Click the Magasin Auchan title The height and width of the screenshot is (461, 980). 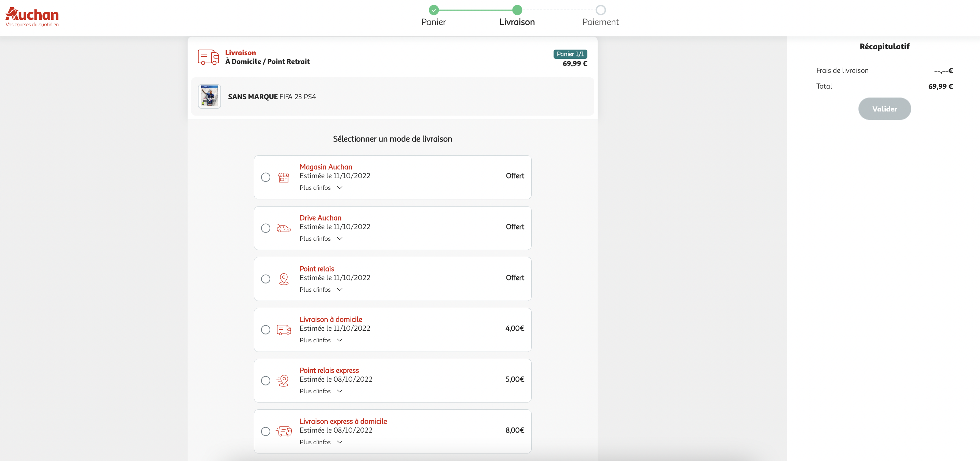click(x=326, y=167)
